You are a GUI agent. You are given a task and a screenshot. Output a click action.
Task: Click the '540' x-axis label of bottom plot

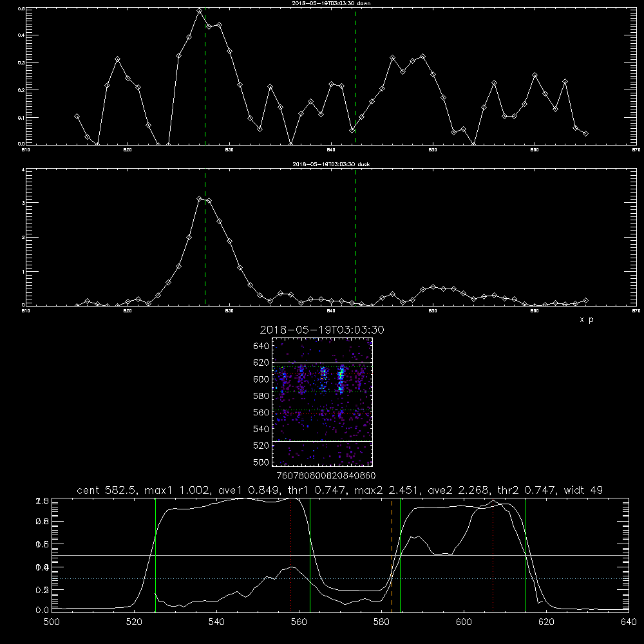click(216, 621)
